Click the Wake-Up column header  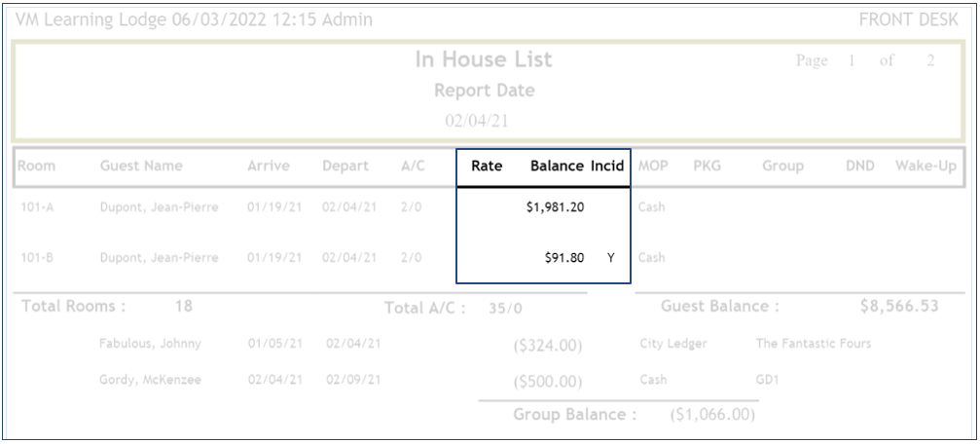[x=926, y=166]
